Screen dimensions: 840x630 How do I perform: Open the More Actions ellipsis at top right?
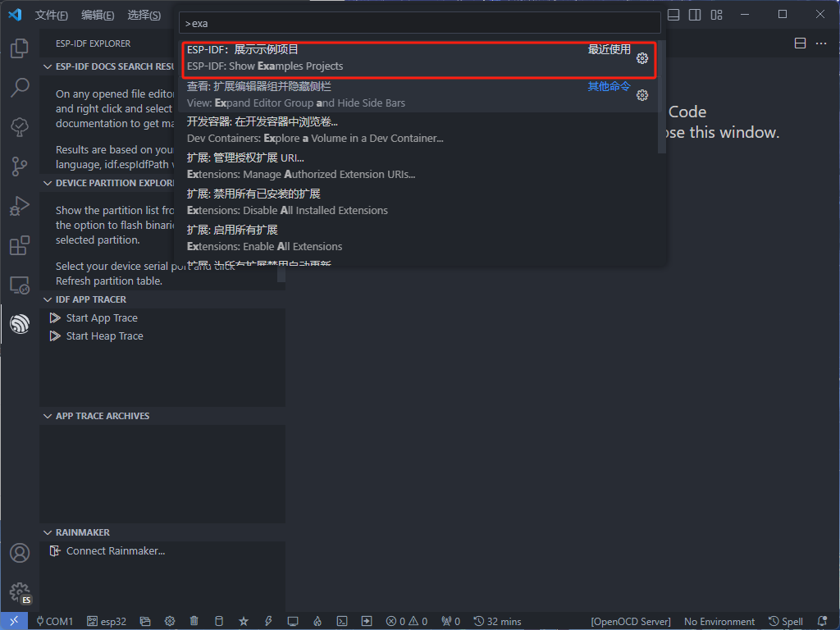[x=820, y=43]
